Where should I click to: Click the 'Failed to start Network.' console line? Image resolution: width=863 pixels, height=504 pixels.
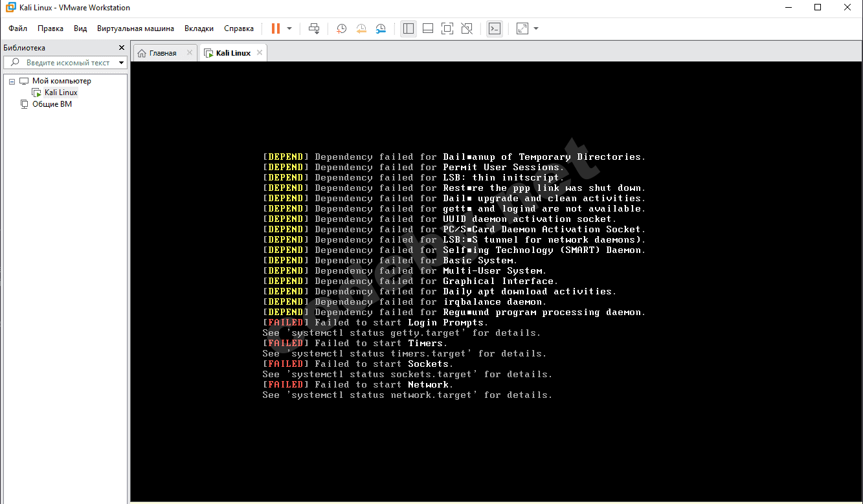pyautogui.click(x=358, y=384)
